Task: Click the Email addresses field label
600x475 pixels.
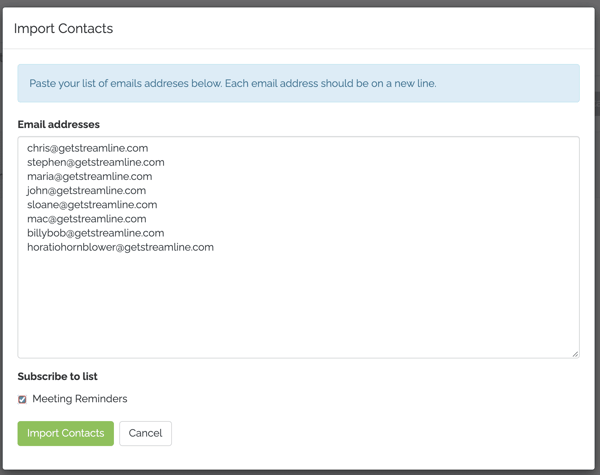Action: coord(59,124)
